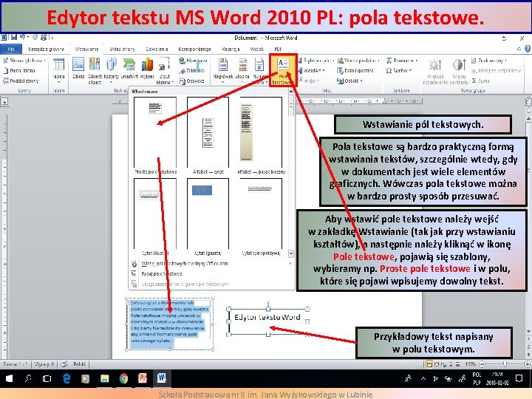Image resolution: width=532 pixels, height=399 pixels.
Task: Expand the Strona tytułowa dropdown
Action: (x=24, y=61)
